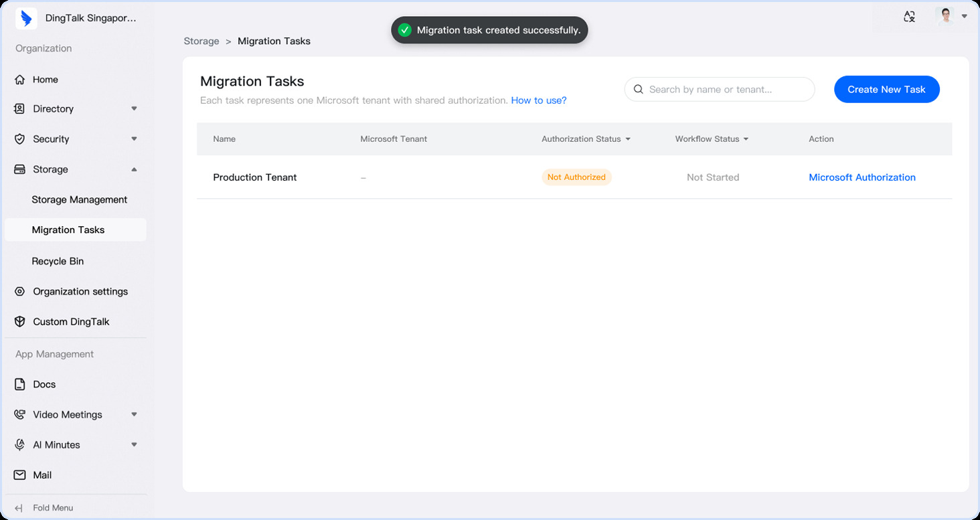This screenshot has height=520, width=980.
Task: Click the Fold Menu collapse icon
Action: (x=19, y=508)
